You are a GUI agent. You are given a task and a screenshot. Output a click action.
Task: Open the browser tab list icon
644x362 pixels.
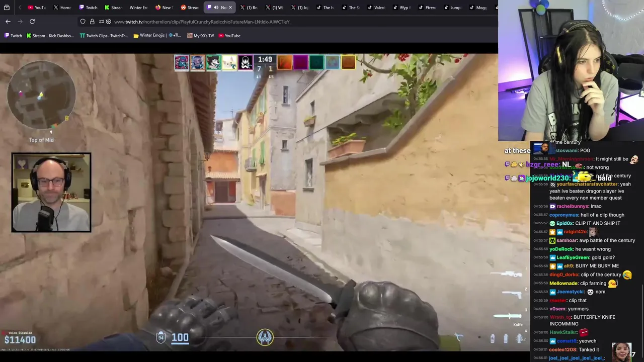point(7,8)
